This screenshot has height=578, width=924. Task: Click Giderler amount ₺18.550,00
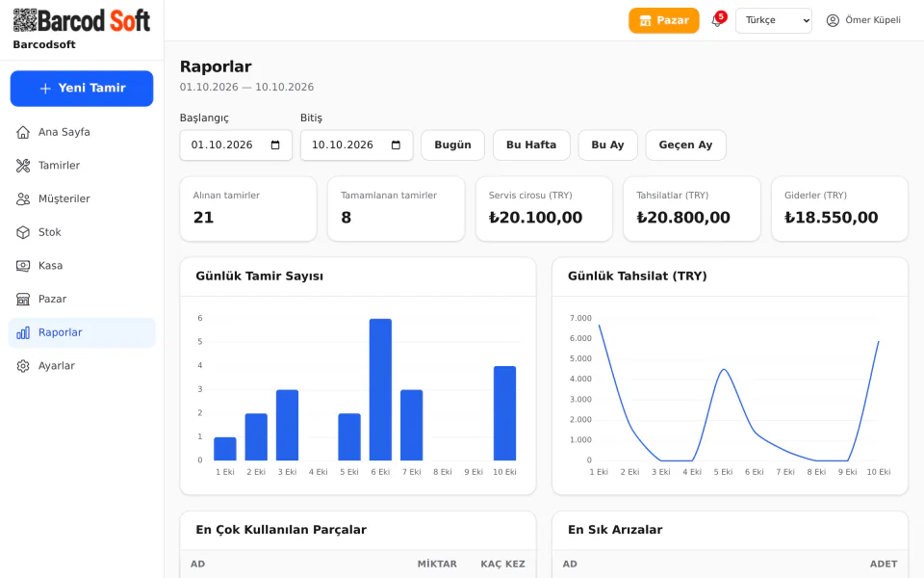832,218
